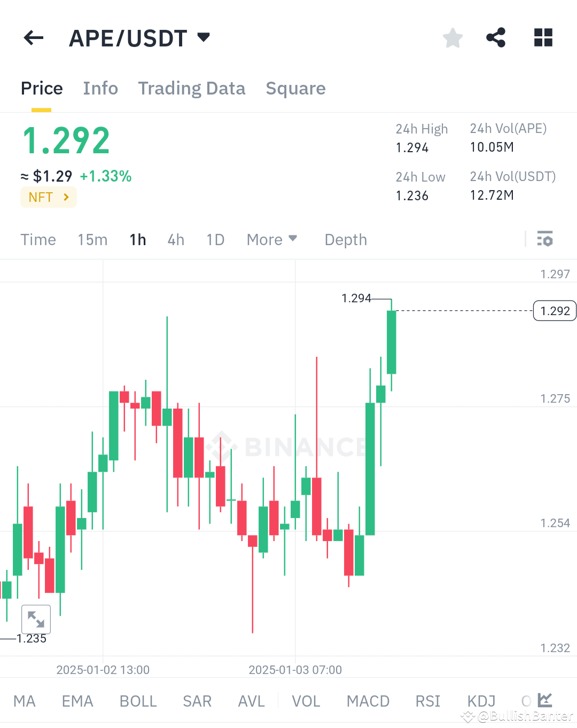
Task: Select the MACD indicator
Action: point(368,700)
